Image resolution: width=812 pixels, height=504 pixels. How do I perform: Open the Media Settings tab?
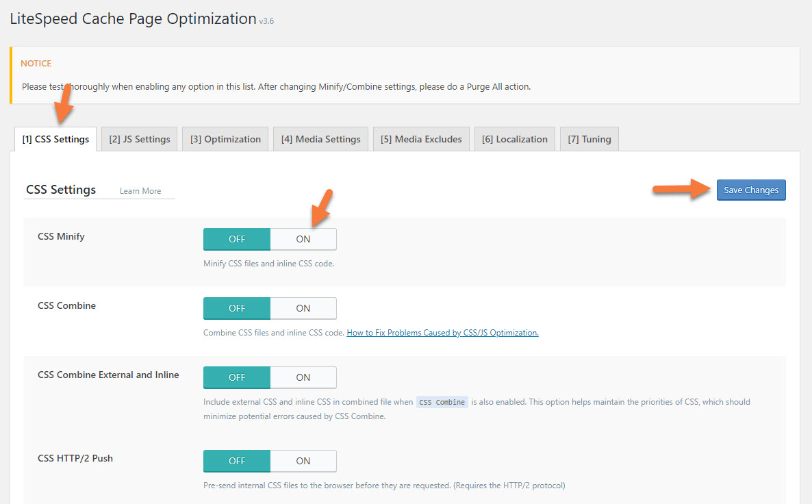(320, 139)
